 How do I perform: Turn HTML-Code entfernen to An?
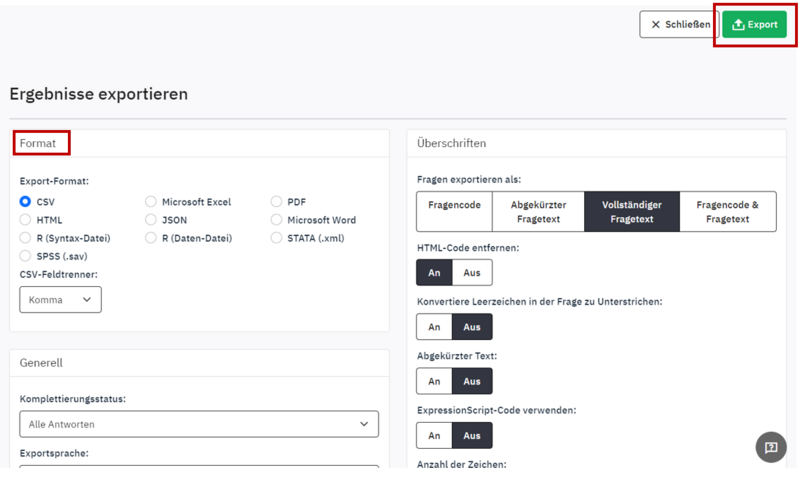(434, 272)
